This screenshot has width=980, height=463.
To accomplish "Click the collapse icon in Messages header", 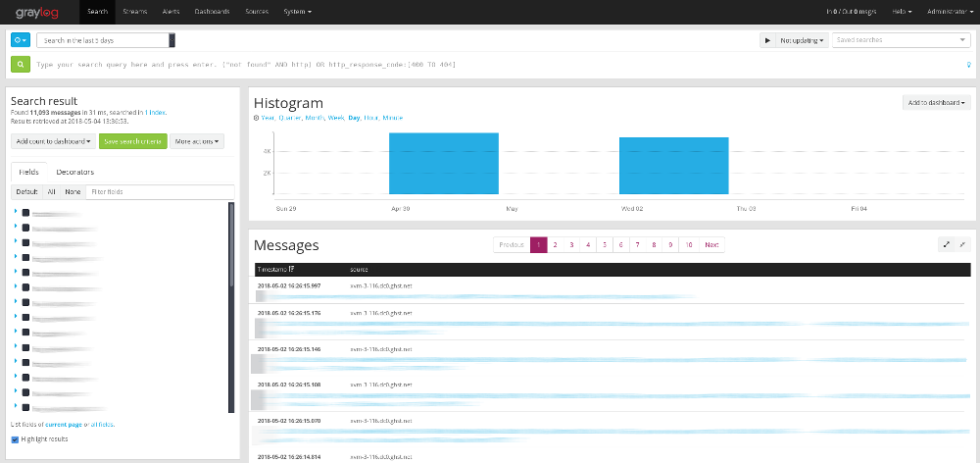I will coord(962,244).
